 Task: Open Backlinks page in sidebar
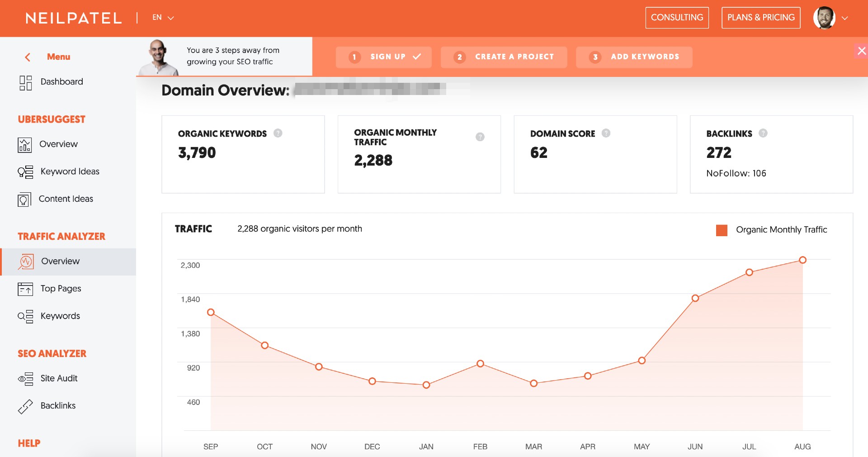(58, 406)
